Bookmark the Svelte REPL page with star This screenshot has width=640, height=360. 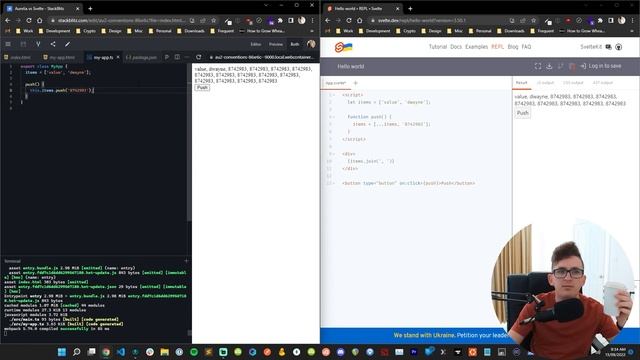click(x=533, y=20)
